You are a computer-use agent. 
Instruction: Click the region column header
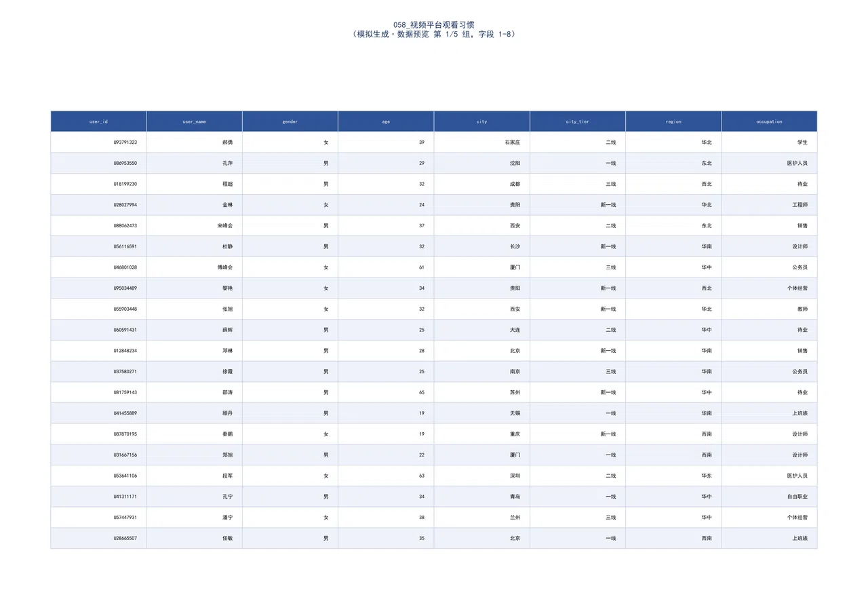point(673,121)
